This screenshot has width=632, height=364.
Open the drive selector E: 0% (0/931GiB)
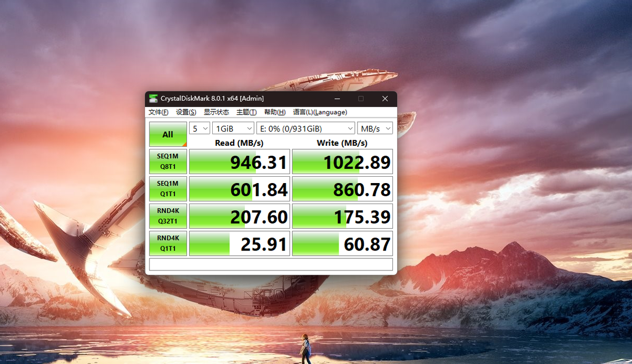(x=306, y=128)
